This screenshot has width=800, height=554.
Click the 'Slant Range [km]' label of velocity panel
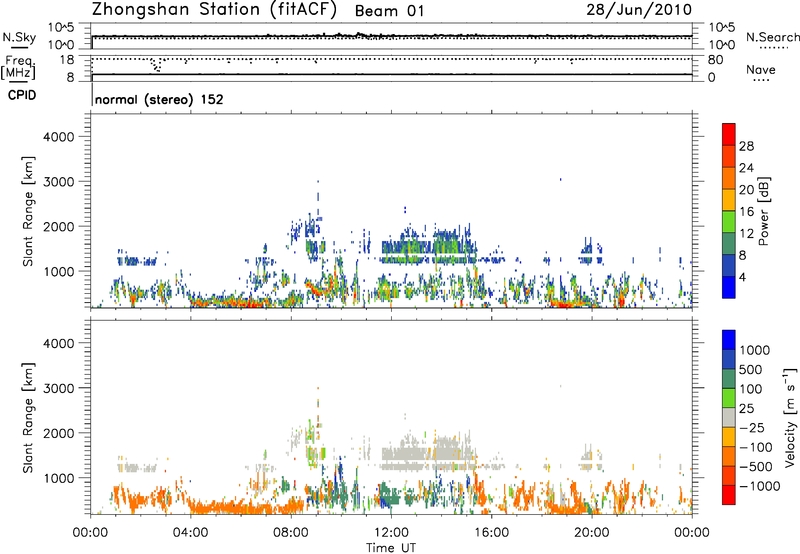pos(28,418)
